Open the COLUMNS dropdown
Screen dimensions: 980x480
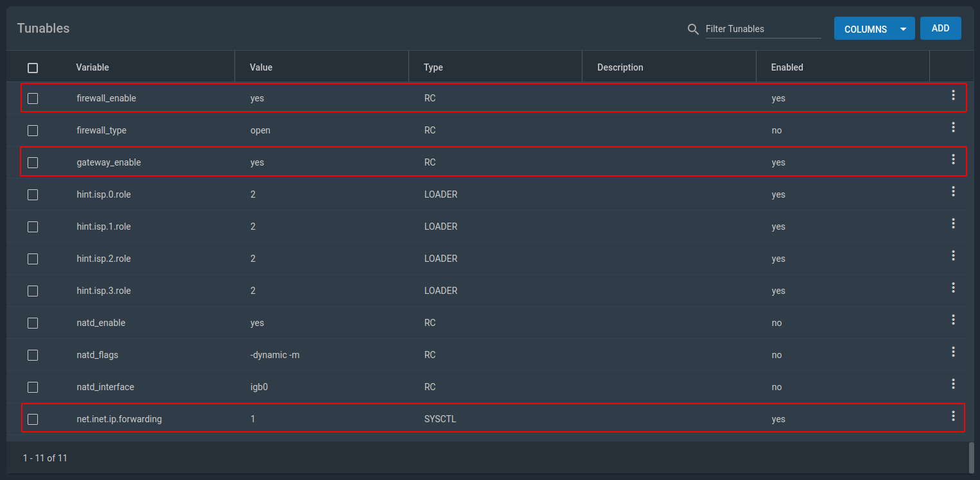tap(874, 29)
